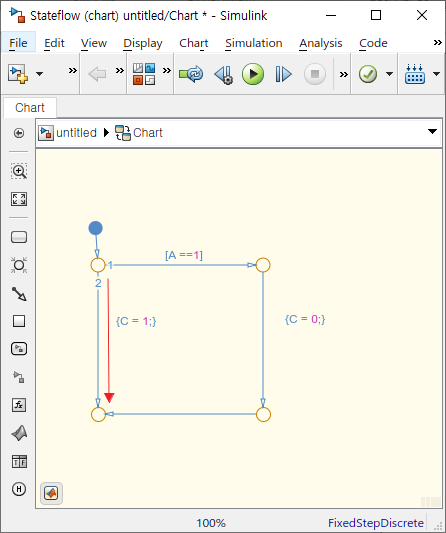The height and width of the screenshot is (533, 446).
Task: Click the grayed Back navigation arrow
Action: pos(97,74)
